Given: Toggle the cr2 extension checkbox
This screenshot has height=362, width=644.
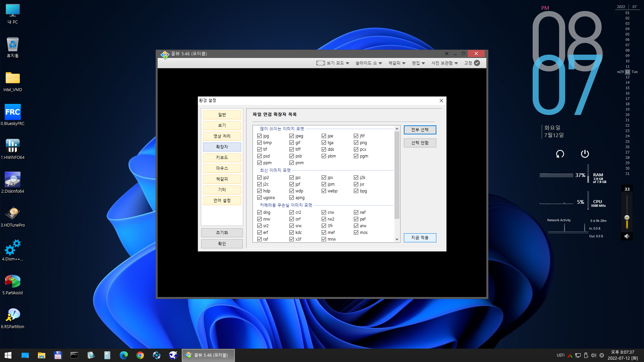Looking at the screenshot, I should pyautogui.click(x=291, y=213).
